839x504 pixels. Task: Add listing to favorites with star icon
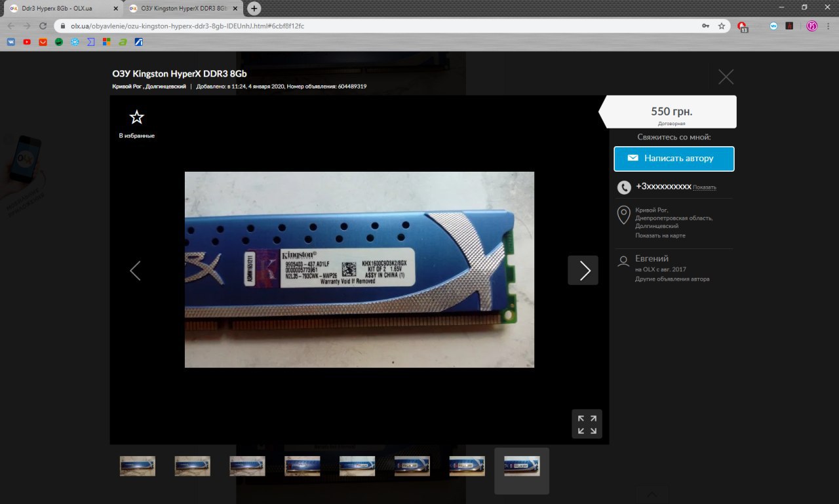click(136, 117)
